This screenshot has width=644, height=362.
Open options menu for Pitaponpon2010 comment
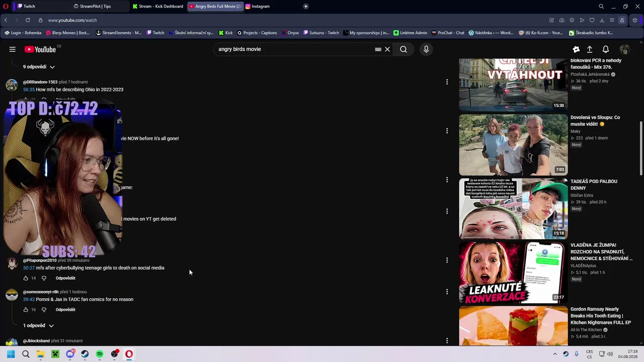pos(447,260)
